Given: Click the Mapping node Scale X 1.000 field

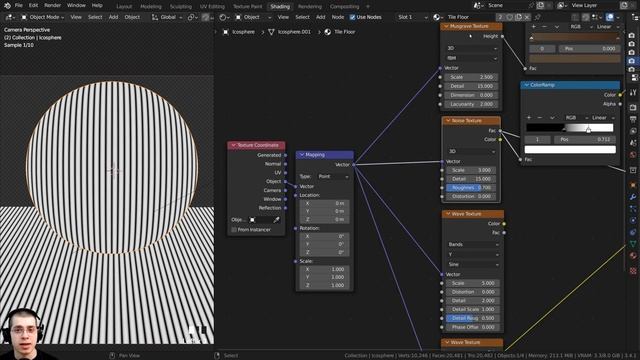Looking at the screenshot, I should pyautogui.click(x=324, y=269).
